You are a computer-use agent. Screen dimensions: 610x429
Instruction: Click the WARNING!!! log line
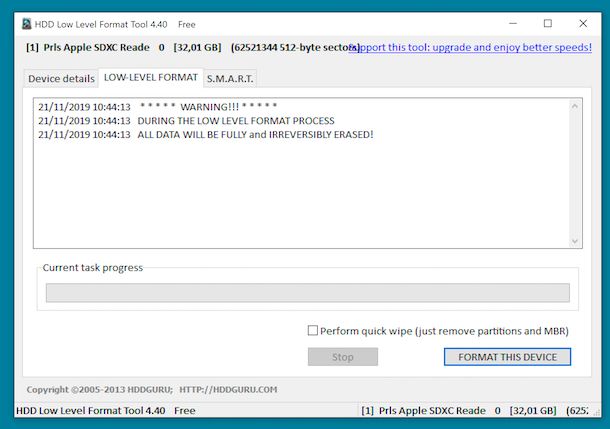pos(158,107)
